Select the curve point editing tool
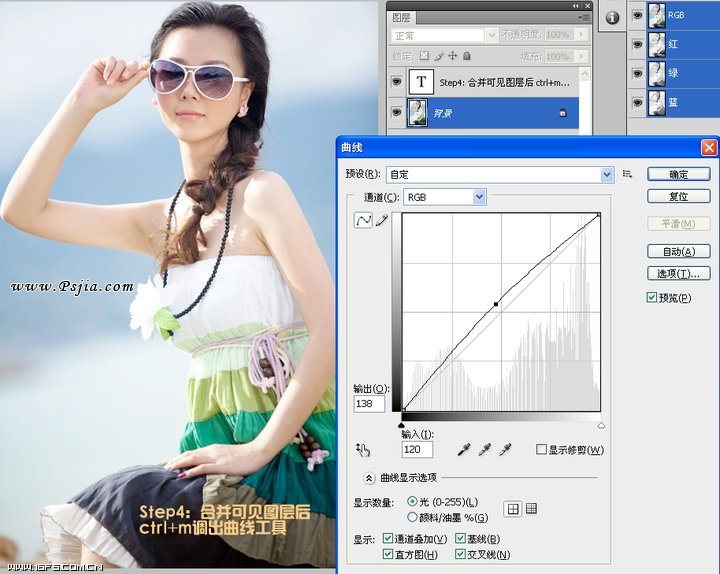The height and width of the screenshot is (574, 720). pyautogui.click(x=363, y=220)
